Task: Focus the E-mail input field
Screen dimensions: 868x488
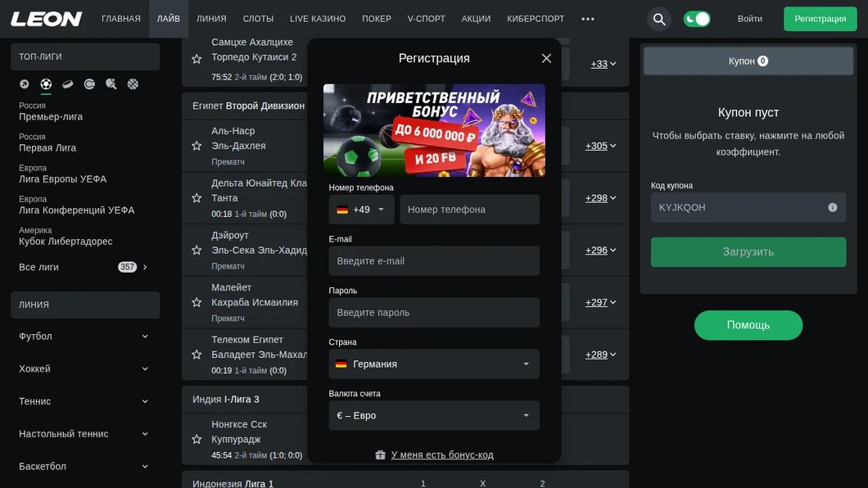Action: coord(434,261)
